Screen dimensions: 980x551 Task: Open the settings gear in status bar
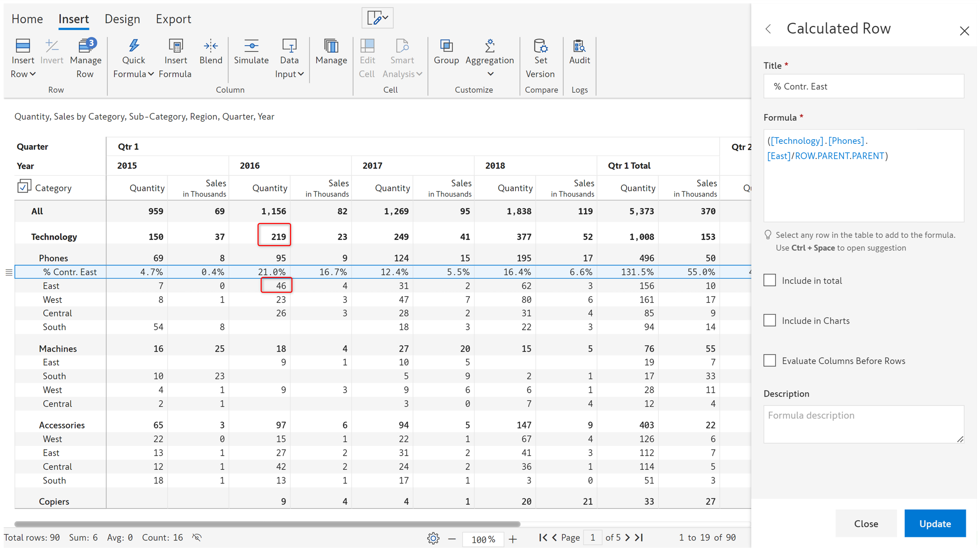[433, 539]
